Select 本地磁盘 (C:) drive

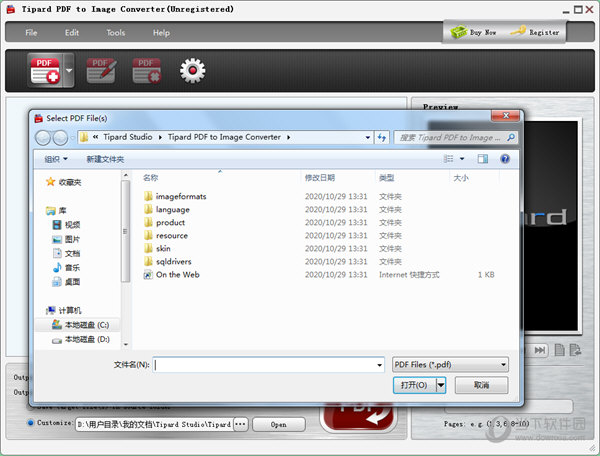(x=81, y=325)
